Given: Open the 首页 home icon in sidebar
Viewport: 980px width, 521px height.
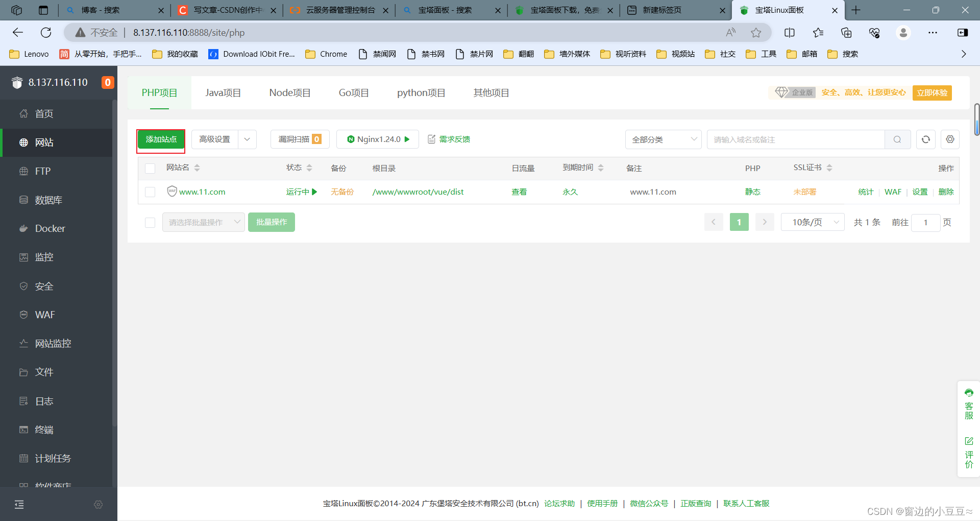Looking at the screenshot, I should 23,114.
